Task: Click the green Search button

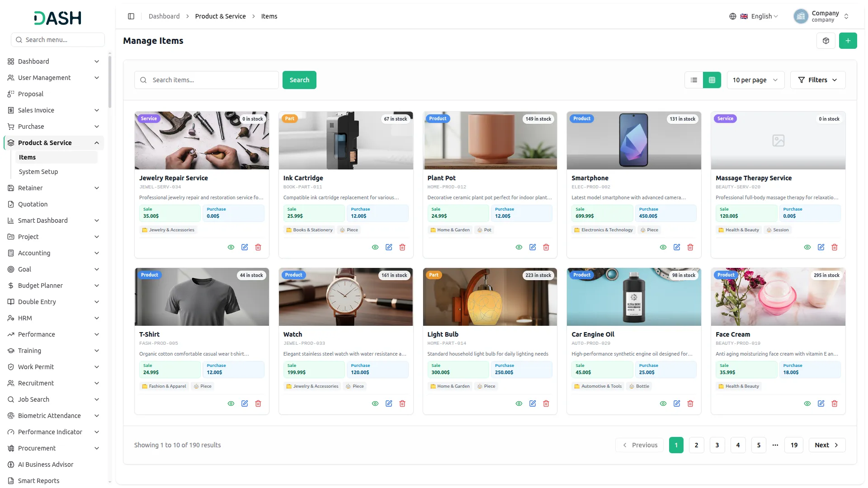Action: coord(299,80)
